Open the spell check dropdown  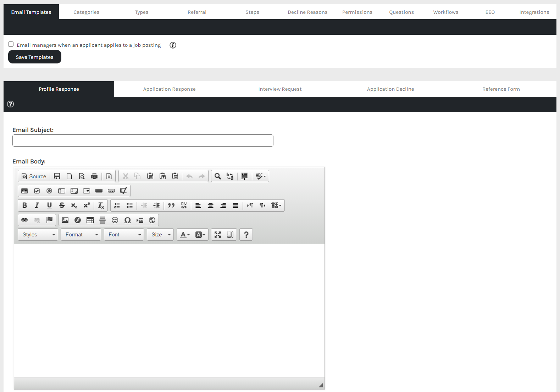point(261,176)
